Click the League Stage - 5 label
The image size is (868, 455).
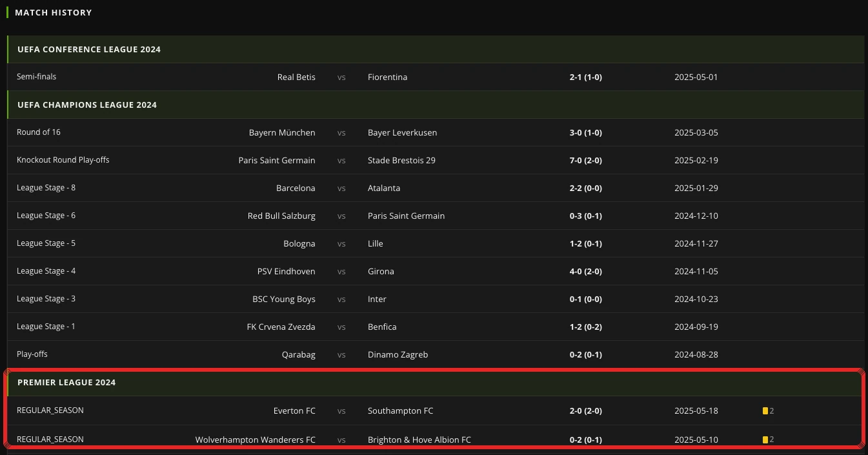[46, 243]
